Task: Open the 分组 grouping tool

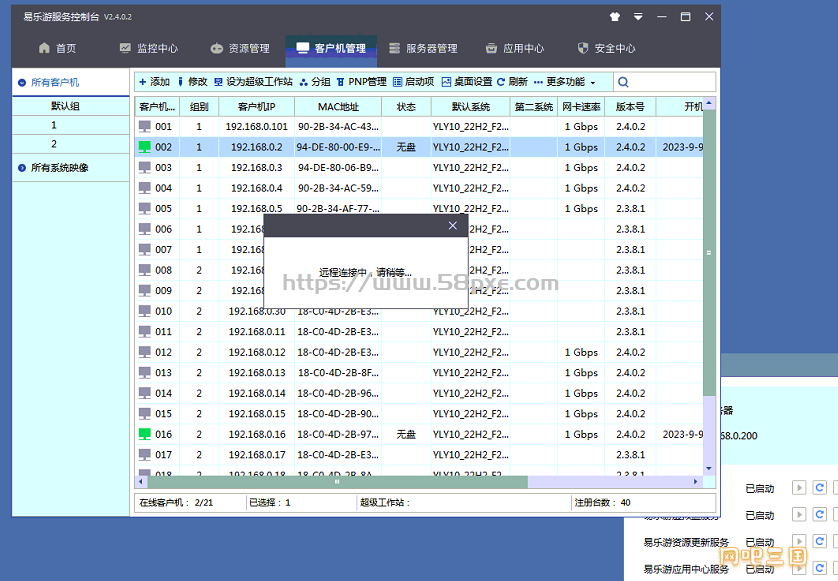Action: pyautogui.click(x=315, y=82)
